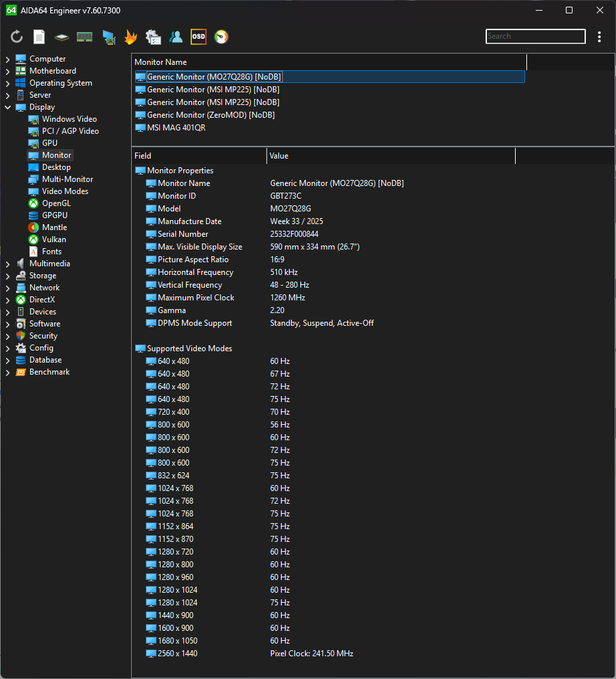
Task: Click the Refresh toolbar icon
Action: [17, 37]
